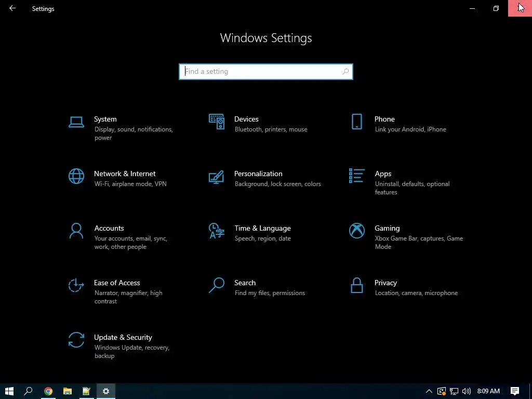The width and height of the screenshot is (532, 399).
Task: Open Update & Security title
Action: tap(123, 337)
